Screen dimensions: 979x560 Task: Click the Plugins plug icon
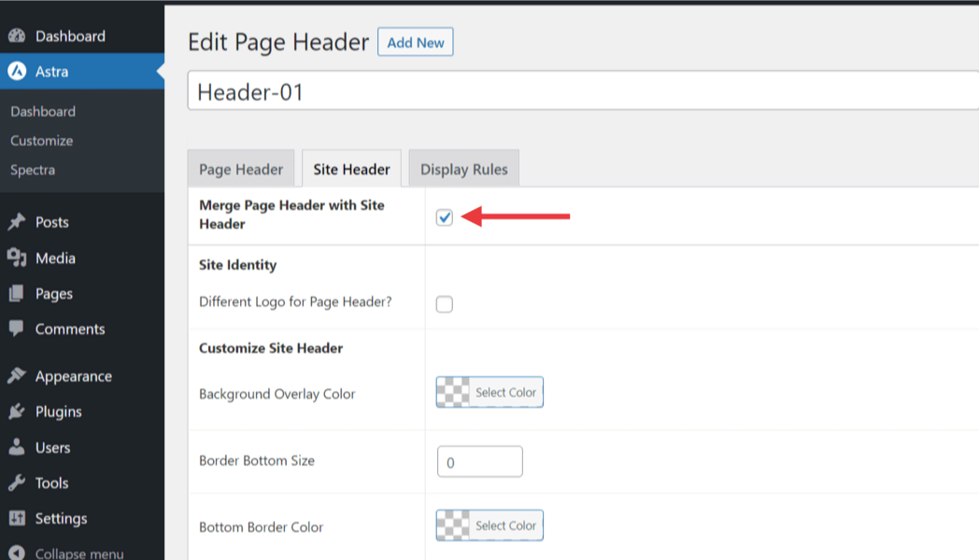click(17, 412)
